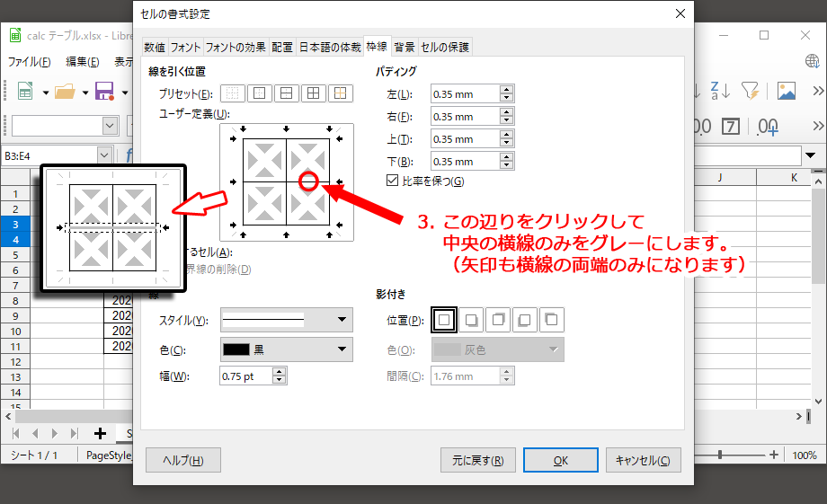
Task: Click the number format icon showing 7
Action: [731, 127]
